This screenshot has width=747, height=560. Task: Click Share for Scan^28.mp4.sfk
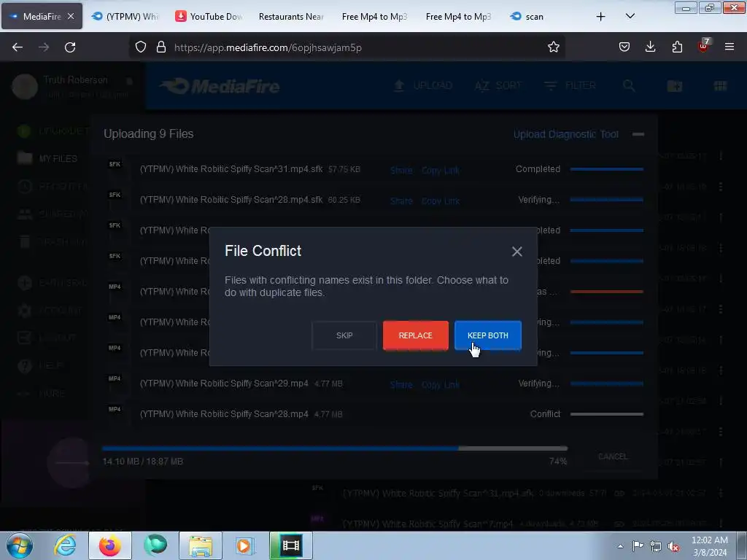point(401,201)
